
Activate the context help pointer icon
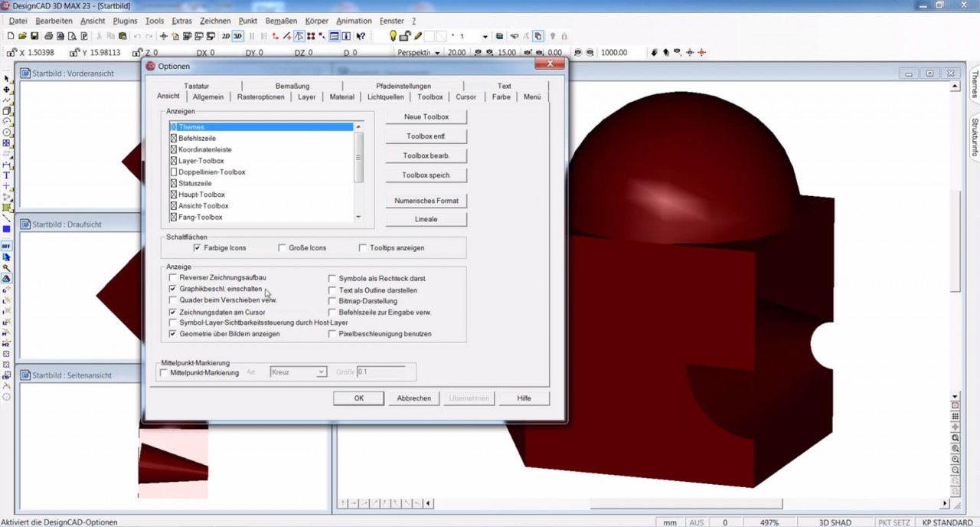[360, 36]
